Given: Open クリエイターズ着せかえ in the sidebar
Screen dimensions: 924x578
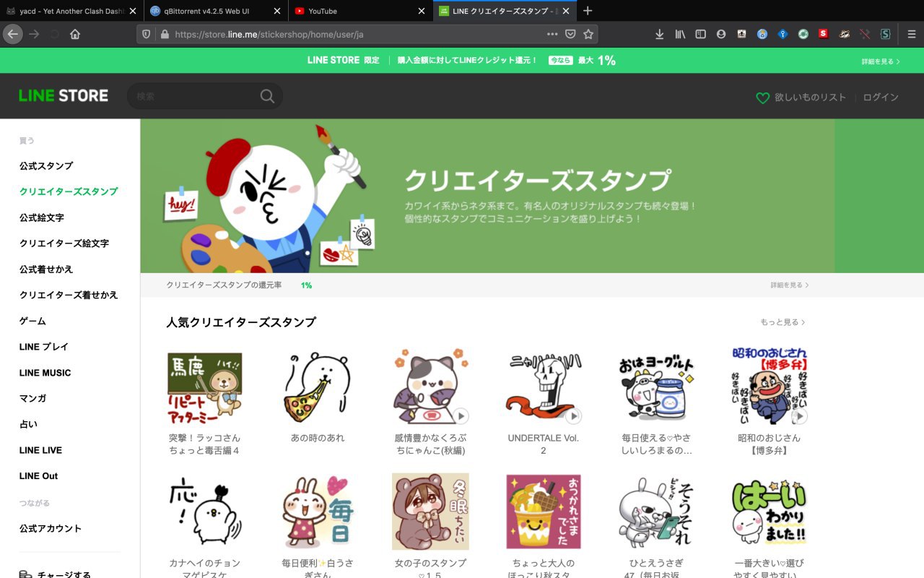Looking at the screenshot, I should (x=69, y=295).
